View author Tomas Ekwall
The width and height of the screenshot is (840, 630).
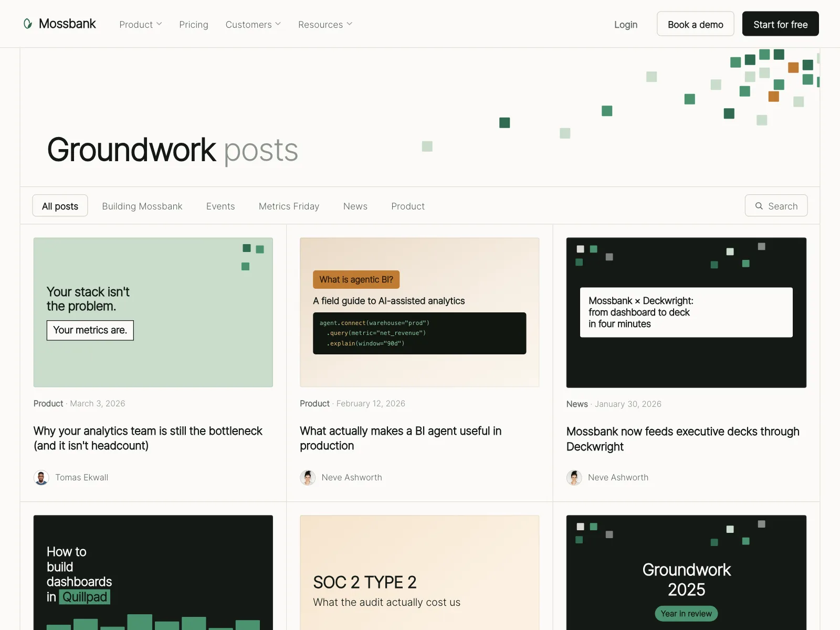[x=82, y=478]
